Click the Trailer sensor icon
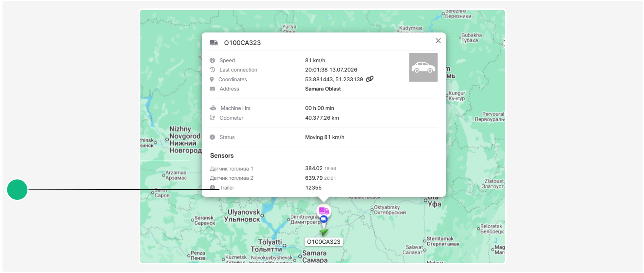The image size is (644, 273). tap(212, 188)
